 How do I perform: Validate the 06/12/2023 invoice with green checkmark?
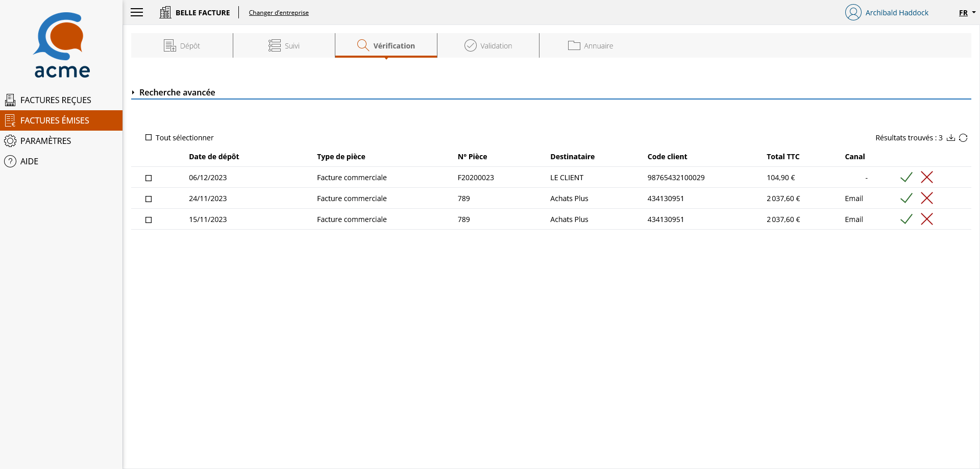click(906, 177)
